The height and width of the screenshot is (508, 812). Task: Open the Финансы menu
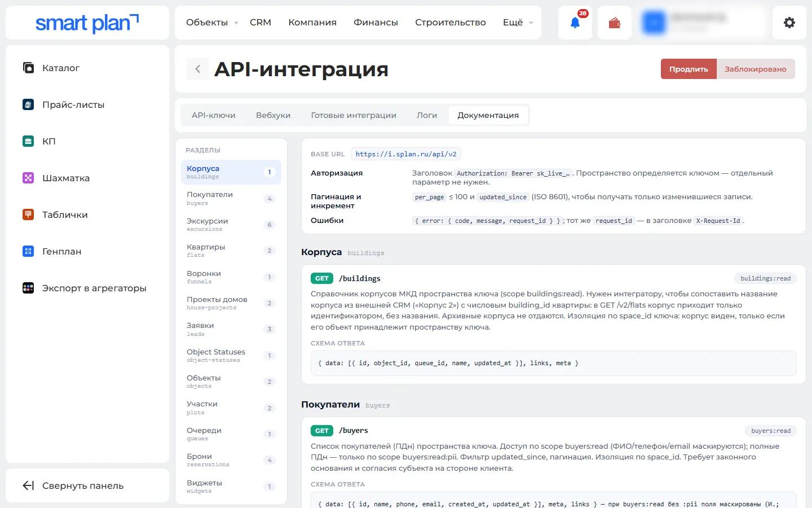[x=376, y=23]
